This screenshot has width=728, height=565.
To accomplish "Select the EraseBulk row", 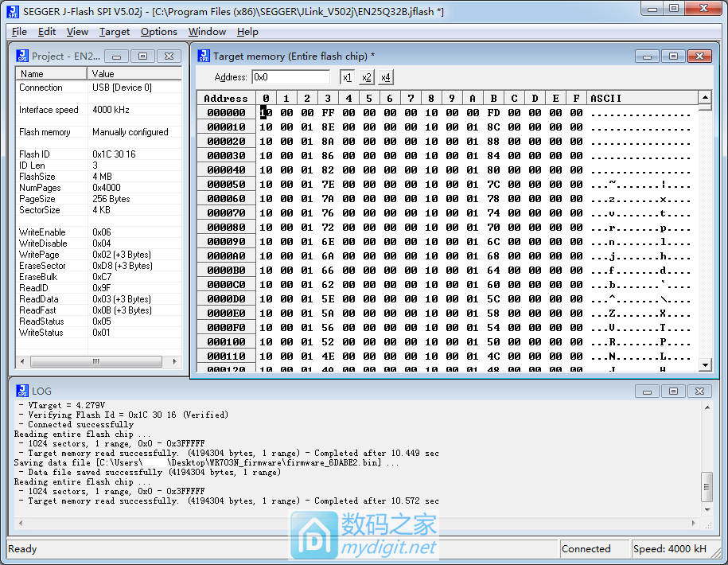I will 99,277.
